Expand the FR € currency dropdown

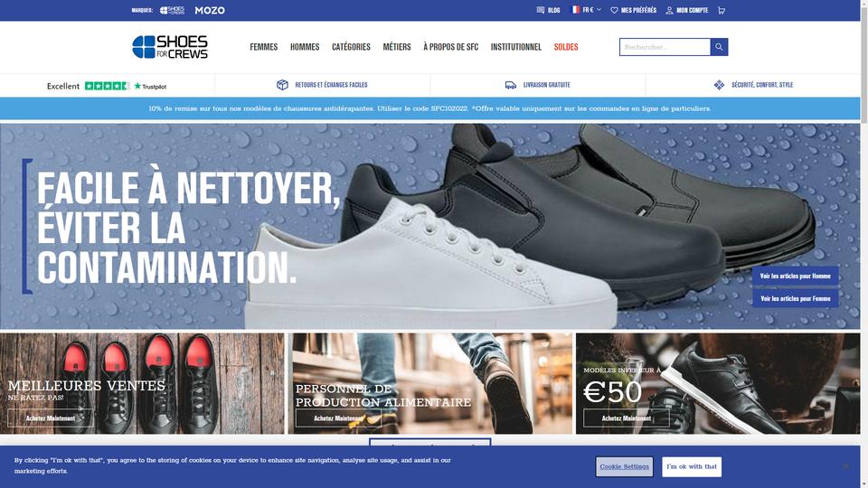(586, 10)
